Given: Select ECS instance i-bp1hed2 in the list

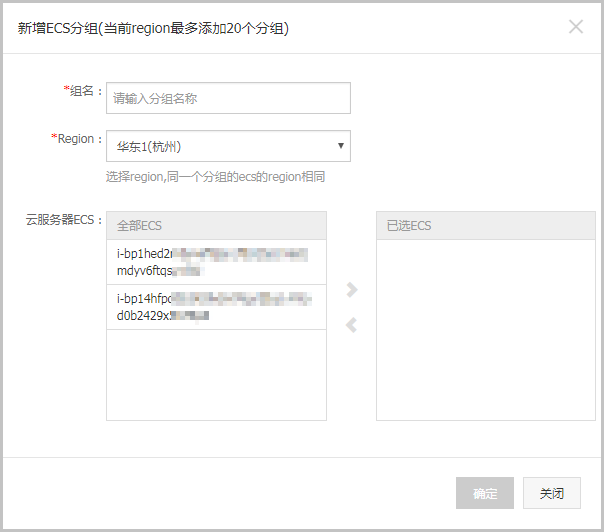Looking at the screenshot, I should (216, 262).
